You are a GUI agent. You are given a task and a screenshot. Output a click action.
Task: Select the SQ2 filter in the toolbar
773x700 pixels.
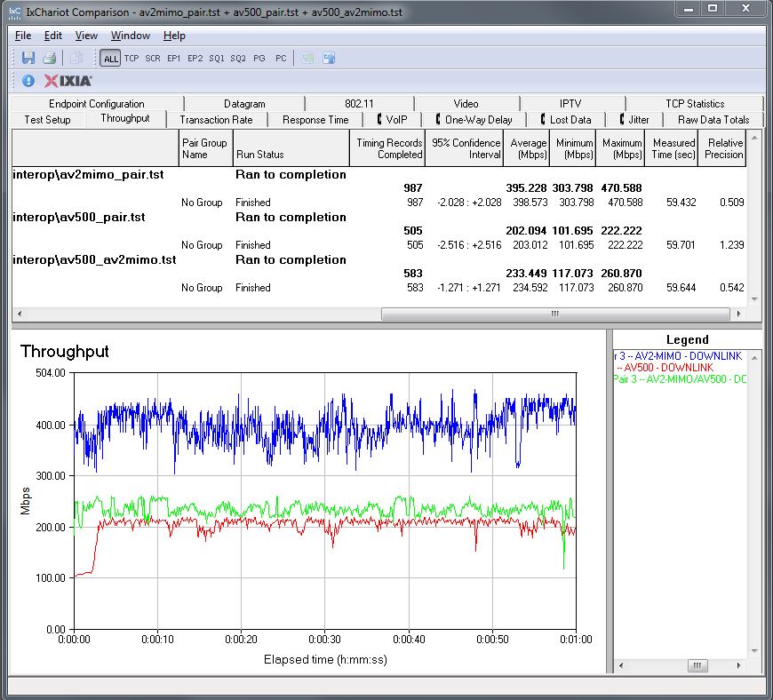pyautogui.click(x=238, y=59)
